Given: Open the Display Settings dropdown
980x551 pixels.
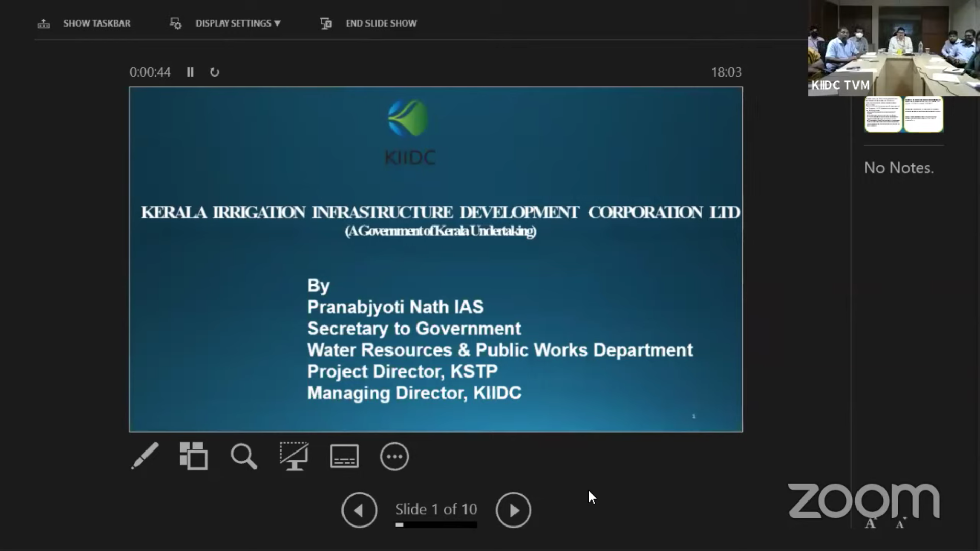Looking at the screenshot, I should (x=238, y=23).
